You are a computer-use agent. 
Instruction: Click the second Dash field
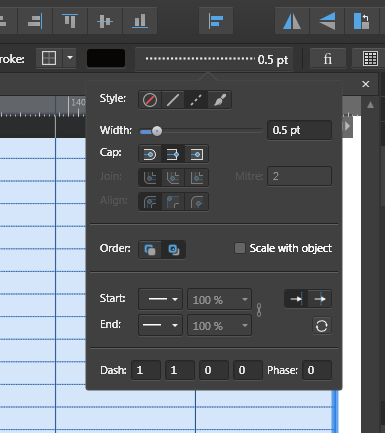click(x=180, y=370)
